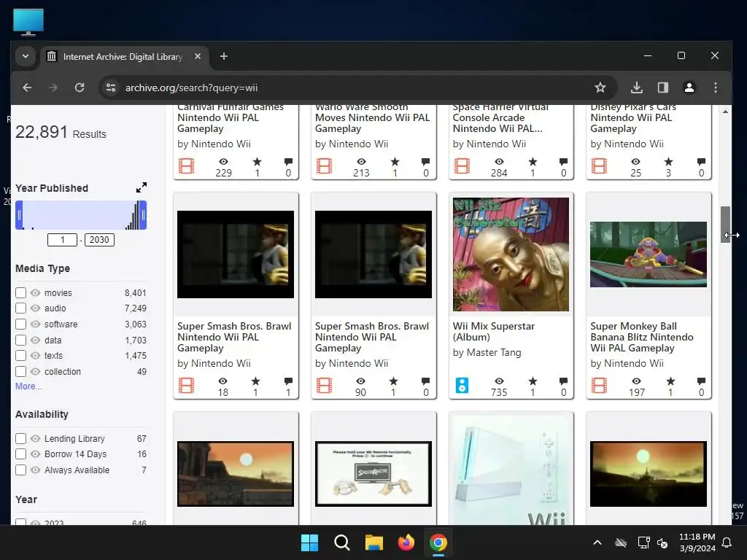Launch Firefox from taskbar

click(406, 542)
